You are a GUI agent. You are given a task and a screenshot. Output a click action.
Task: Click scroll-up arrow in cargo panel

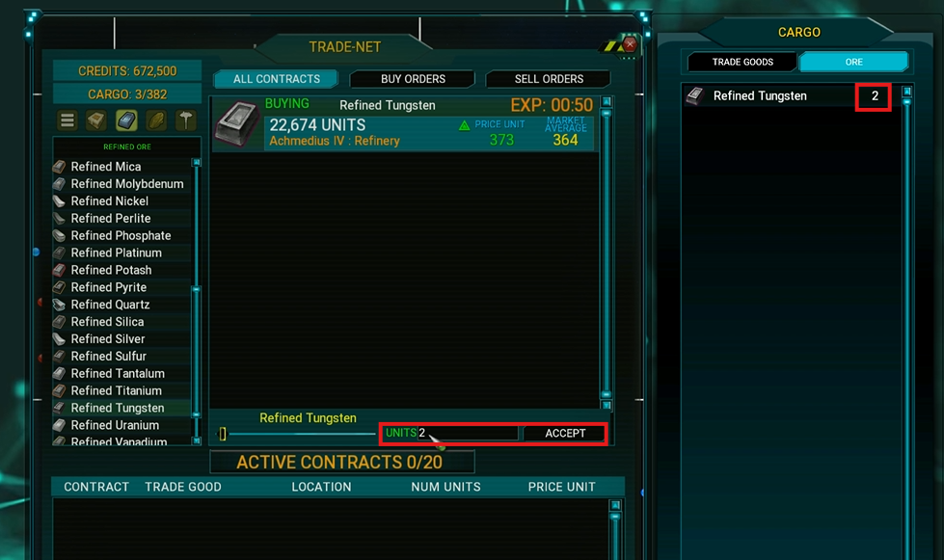[906, 92]
